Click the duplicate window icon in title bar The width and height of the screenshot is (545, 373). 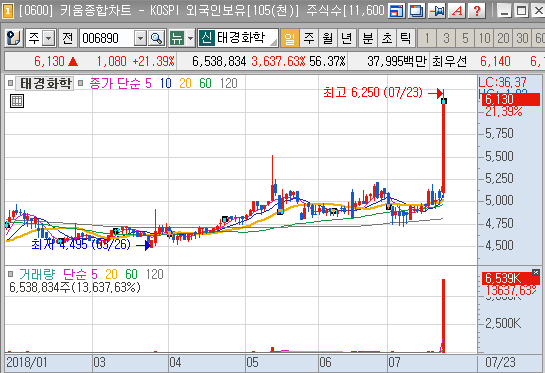[416, 11]
